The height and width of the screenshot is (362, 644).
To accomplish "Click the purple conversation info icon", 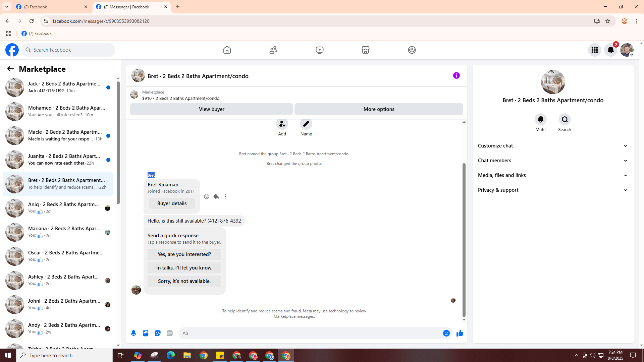I will coord(456,75).
